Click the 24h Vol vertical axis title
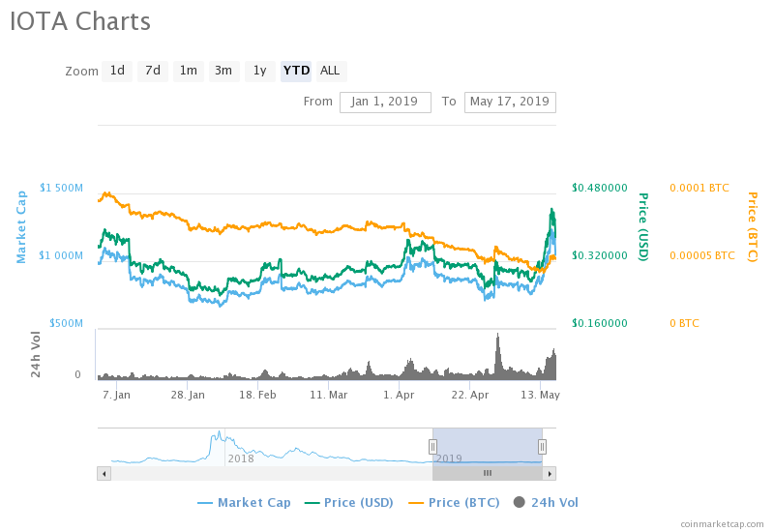 pos(36,354)
